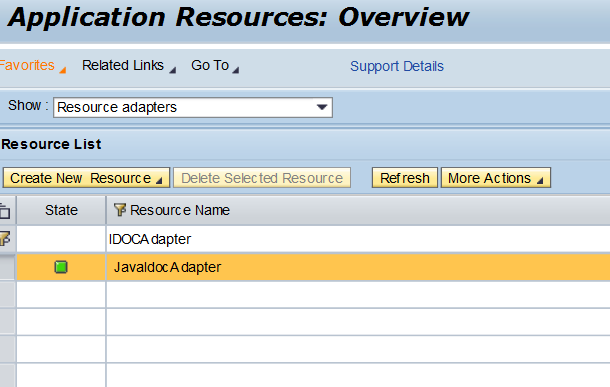The height and width of the screenshot is (387, 610).
Task: Open the Related Links menu
Action: (x=128, y=65)
